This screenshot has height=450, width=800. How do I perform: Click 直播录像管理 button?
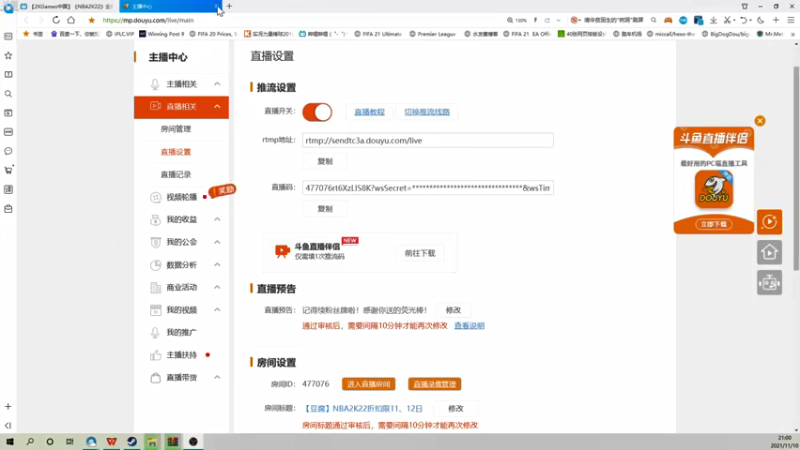(x=434, y=384)
